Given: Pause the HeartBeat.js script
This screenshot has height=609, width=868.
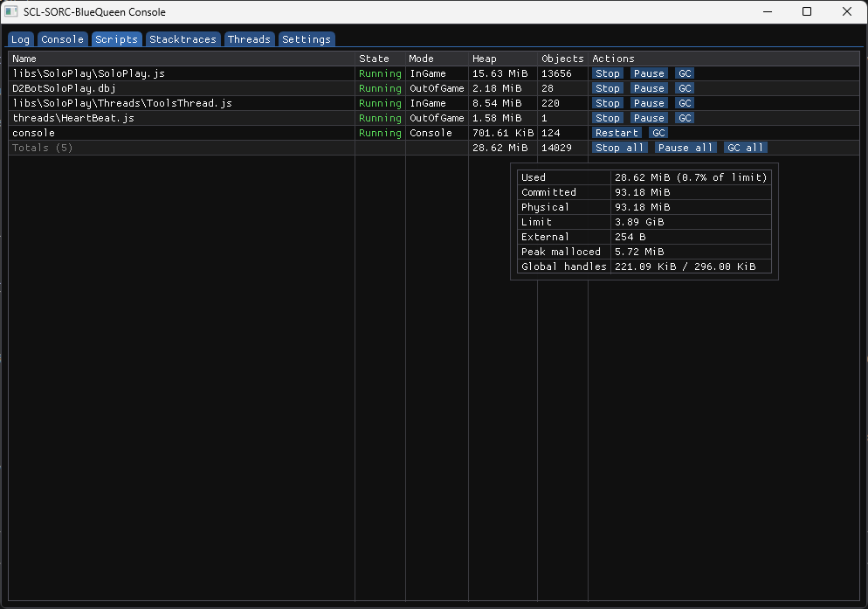Looking at the screenshot, I should [x=649, y=118].
